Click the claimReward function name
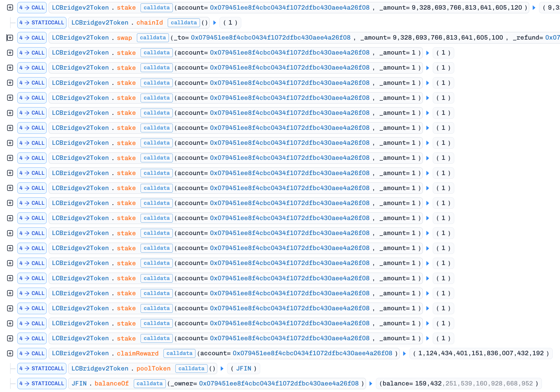This screenshot has width=560, height=392. click(x=137, y=353)
